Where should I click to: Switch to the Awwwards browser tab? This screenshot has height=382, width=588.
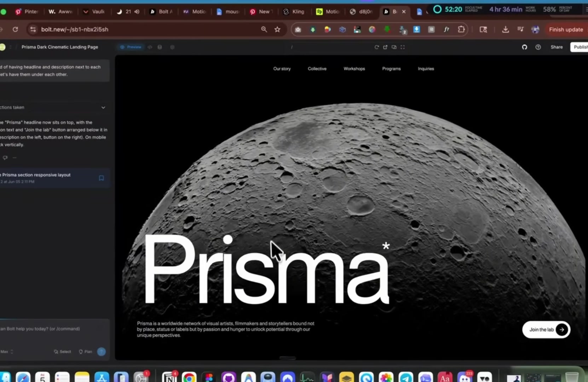click(x=61, y=12)
